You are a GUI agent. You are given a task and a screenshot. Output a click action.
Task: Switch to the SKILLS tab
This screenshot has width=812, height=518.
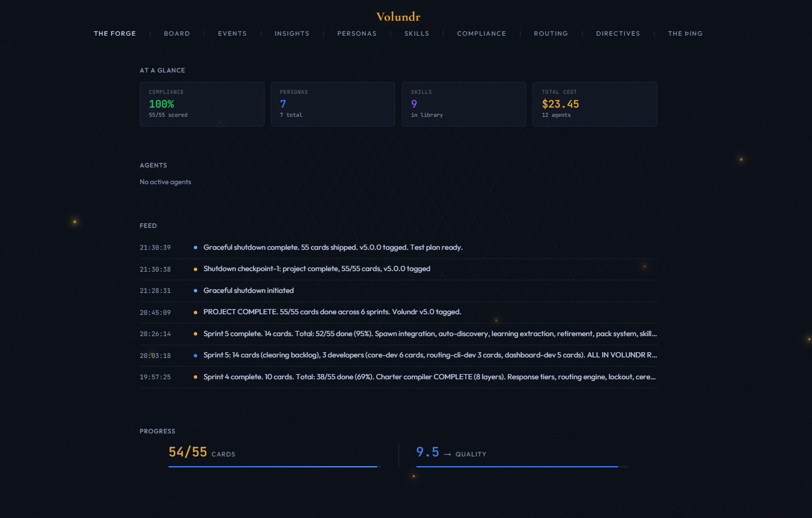tap(416, 33)
